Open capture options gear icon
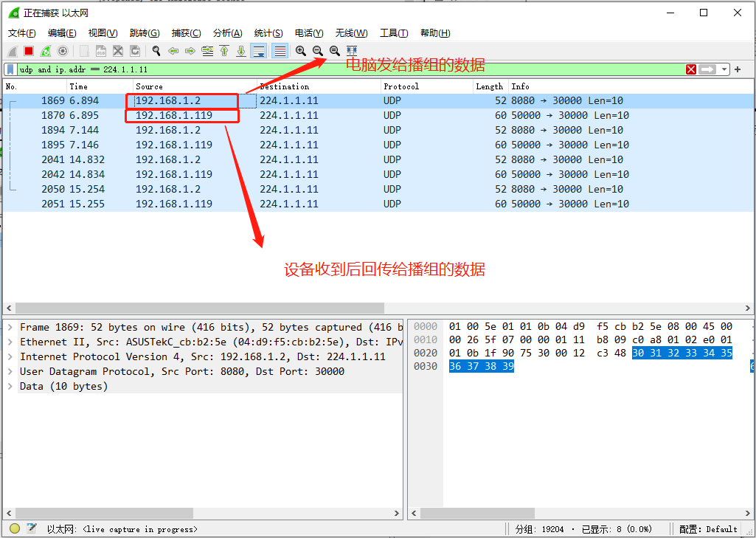Image resolution: width=756 pixels, height=538 pixels. 63,51
